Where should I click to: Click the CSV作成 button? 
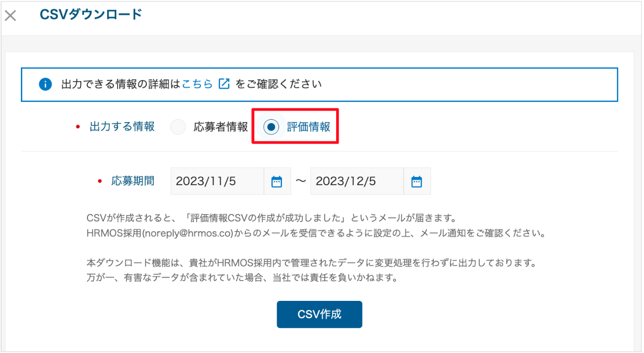coord(319,314)
